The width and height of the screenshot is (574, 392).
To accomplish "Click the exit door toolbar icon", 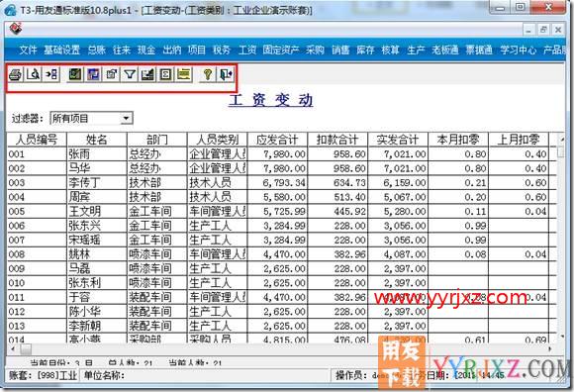I will click(x=226, y=74).
